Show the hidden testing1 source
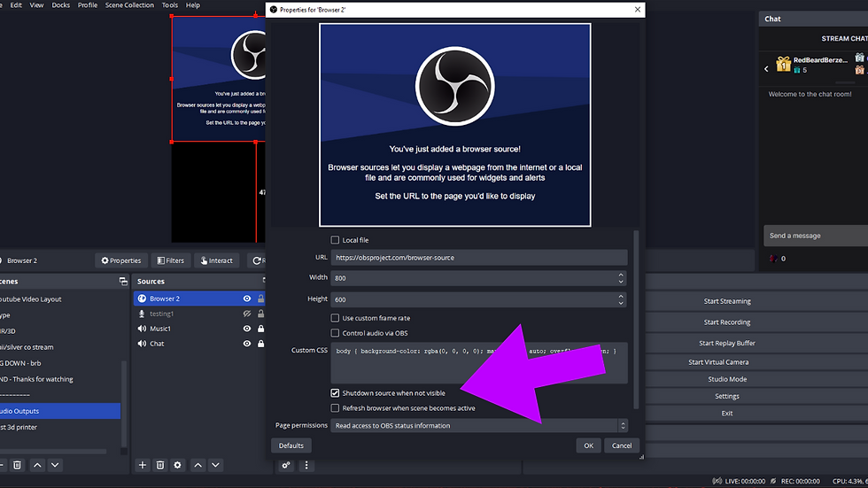The width and height of the screenshot is (868, 488). coord(247,314)
